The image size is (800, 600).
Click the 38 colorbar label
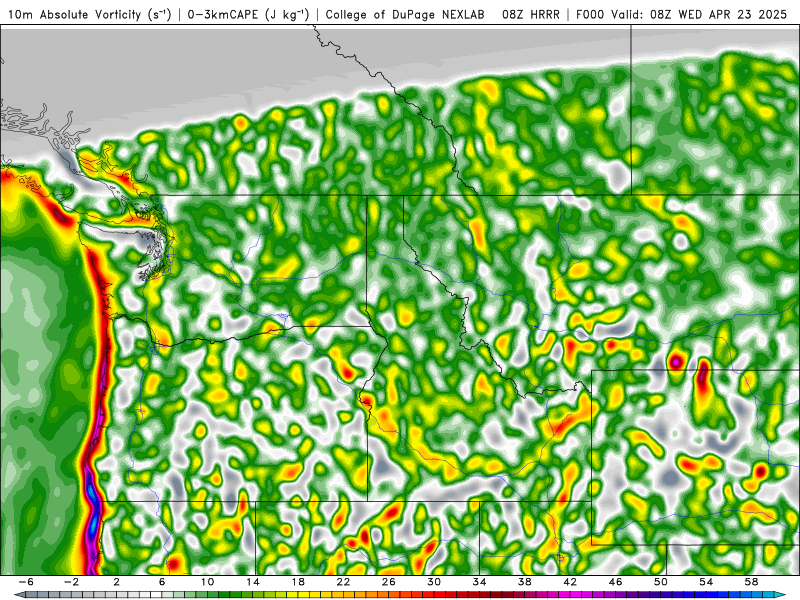point(525,582)
